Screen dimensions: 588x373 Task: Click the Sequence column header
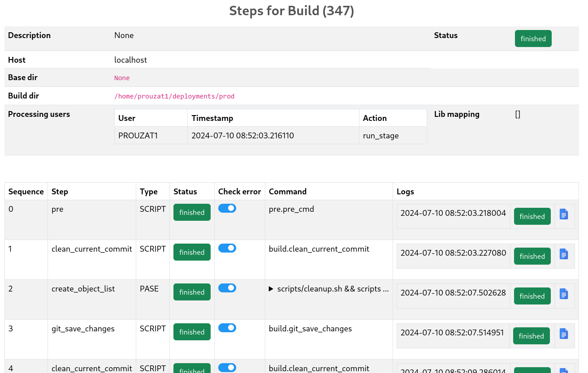26,191
